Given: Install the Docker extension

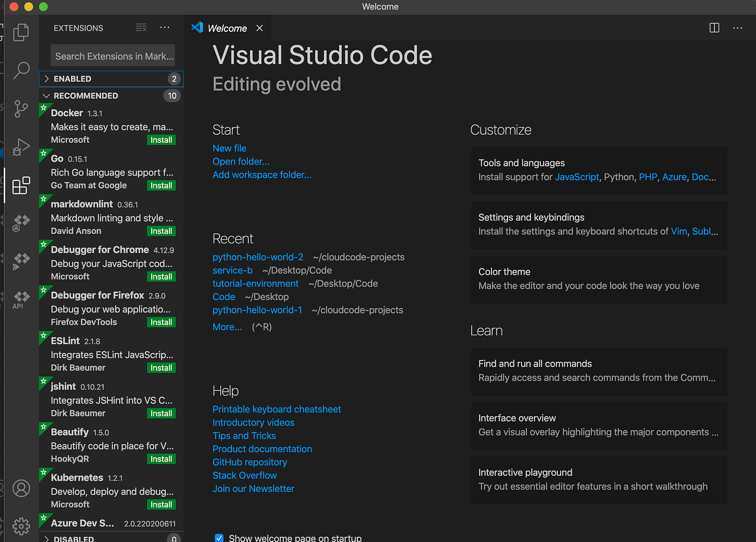Looking at the screenshot, I should pos(161,139).
